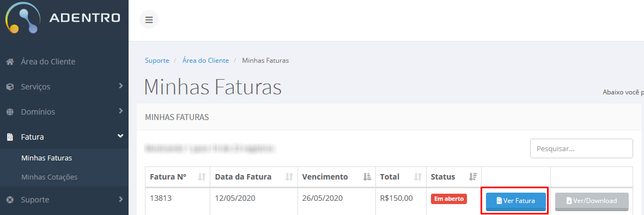Sort by Vencimento column sort icon
The image size is (644, 215).
coord(367,177)
